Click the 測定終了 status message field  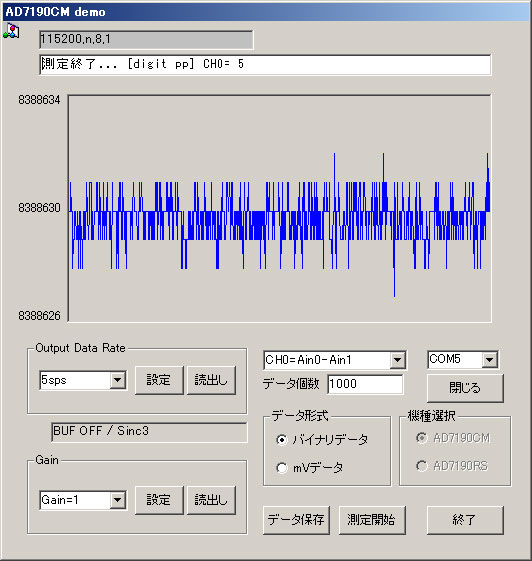coord(265,64)
